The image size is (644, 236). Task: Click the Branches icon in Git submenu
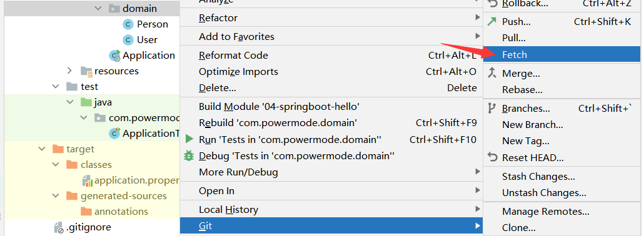click(x=491, y=109)
